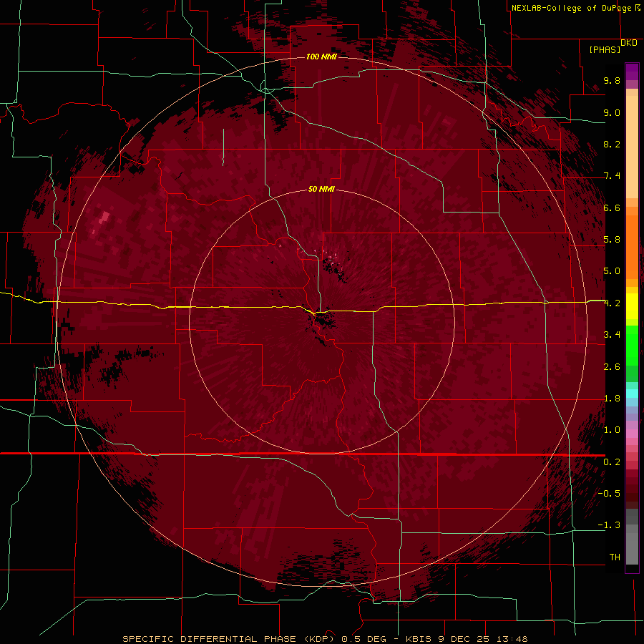Image resolution: width=644 pixels, height=644 pixels.
Task: Click the 4.2 legend value
Action: click(612, 303)
